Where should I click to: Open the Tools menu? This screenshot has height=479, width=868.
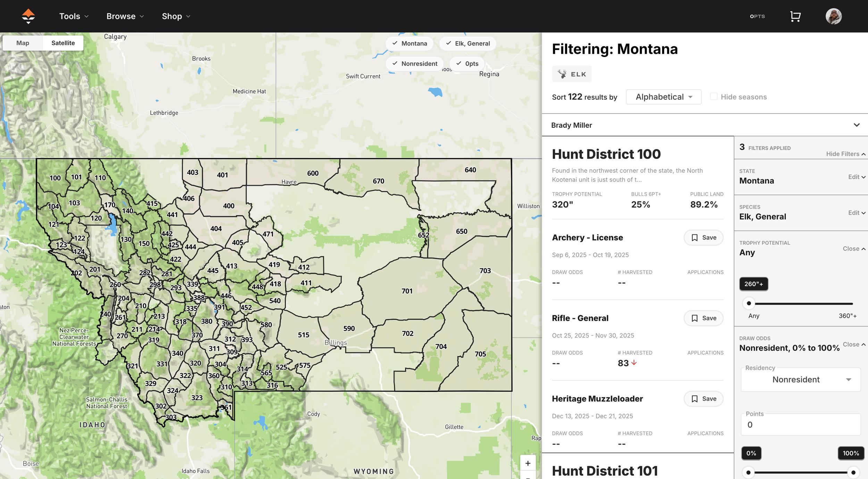73,16
